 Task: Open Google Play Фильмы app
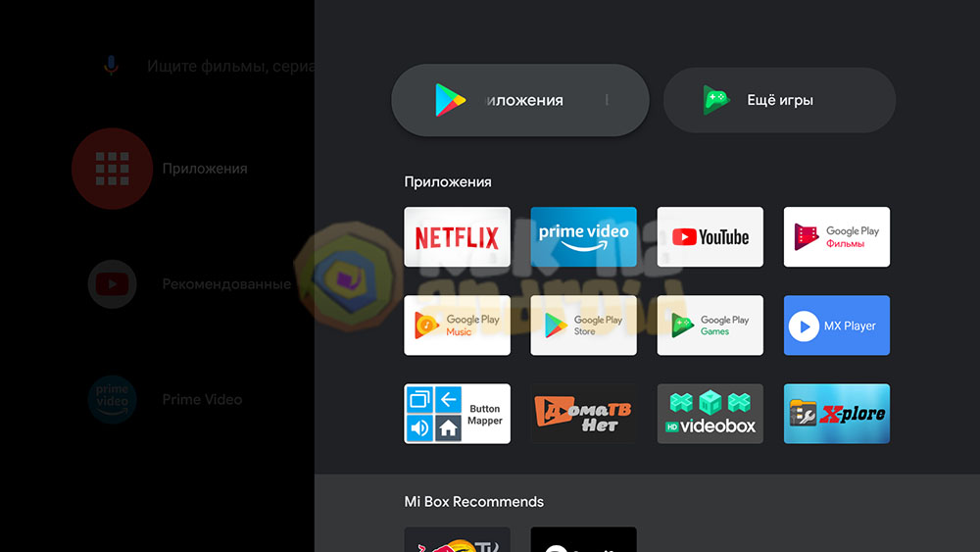pos(836,236)
